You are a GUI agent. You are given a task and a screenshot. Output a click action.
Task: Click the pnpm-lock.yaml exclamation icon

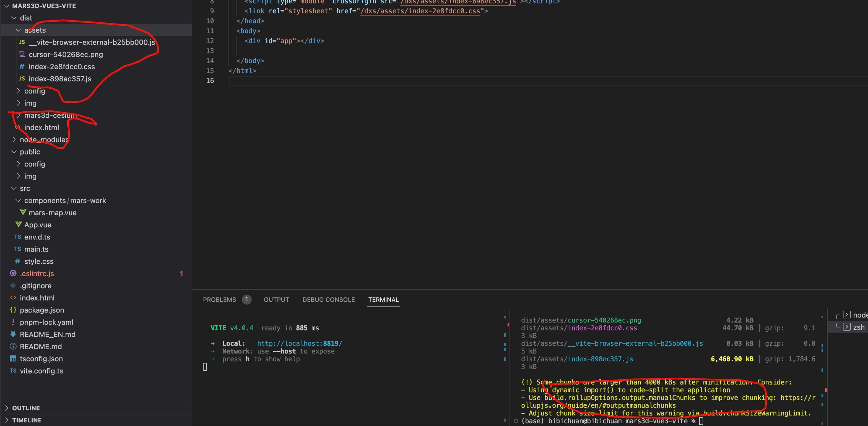click(x=13, y=322)
